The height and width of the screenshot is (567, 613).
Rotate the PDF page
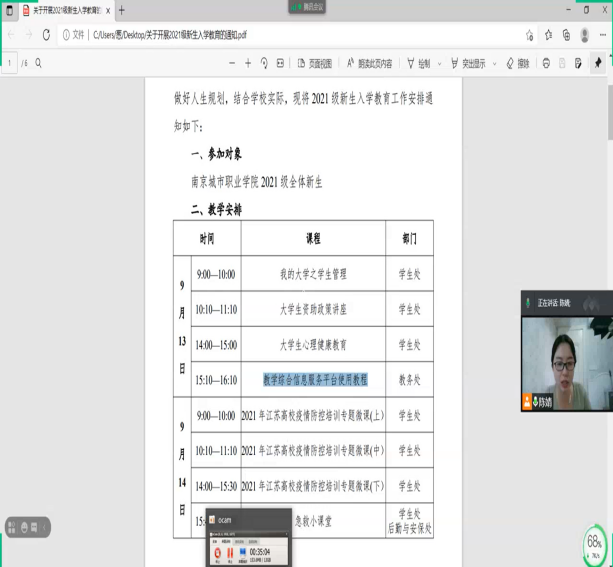(x=264, y=63)
